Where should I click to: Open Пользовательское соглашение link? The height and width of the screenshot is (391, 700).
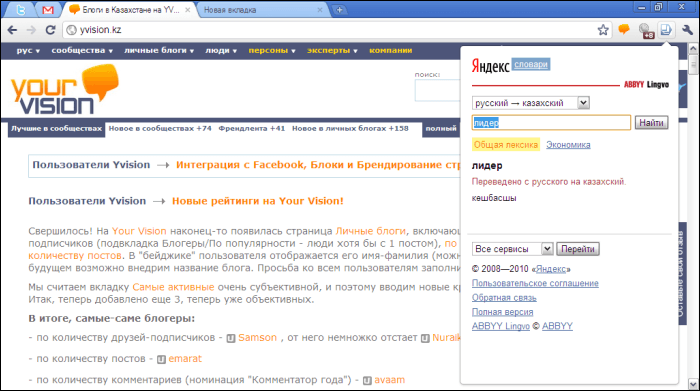[535, 283]
